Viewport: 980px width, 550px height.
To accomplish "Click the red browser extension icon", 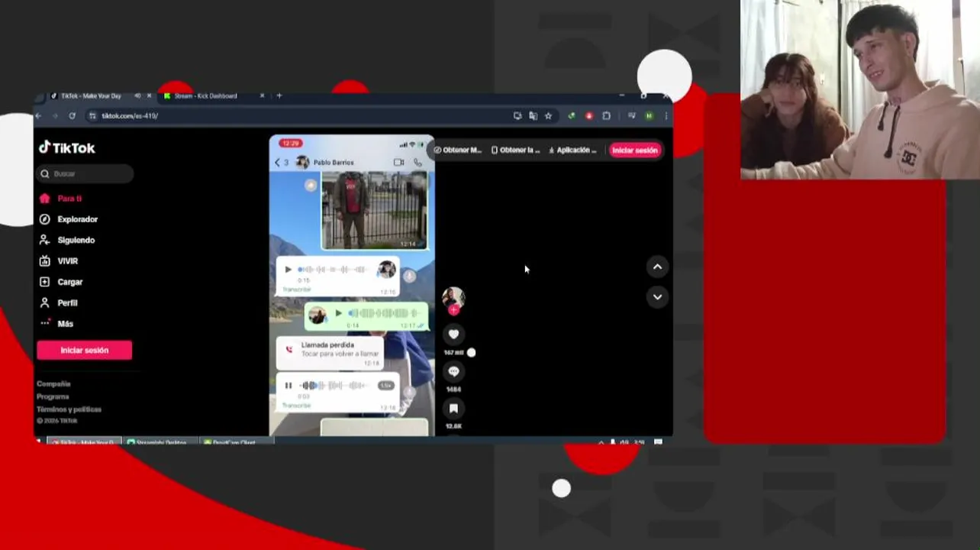I will click(588, 116).
